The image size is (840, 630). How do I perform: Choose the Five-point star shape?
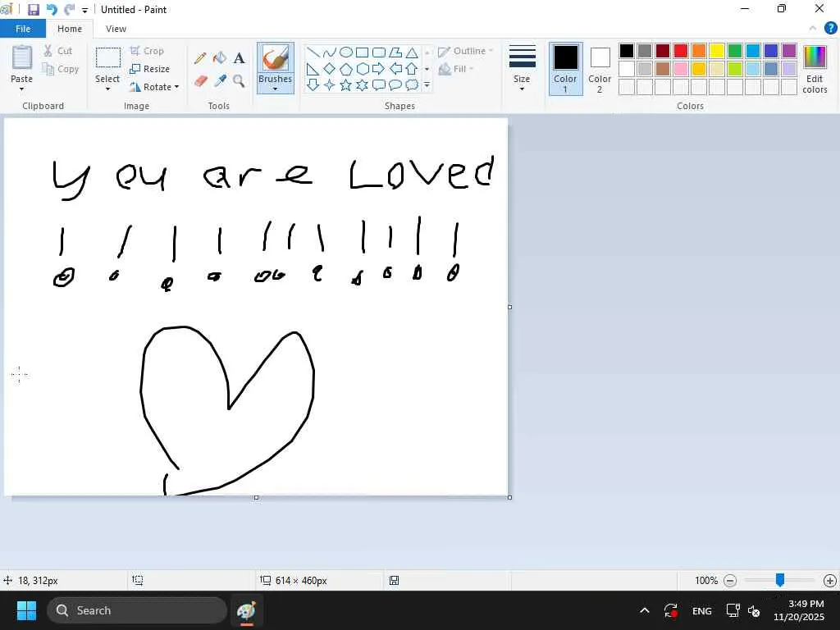pyautogui.click(x=346, y=84)
